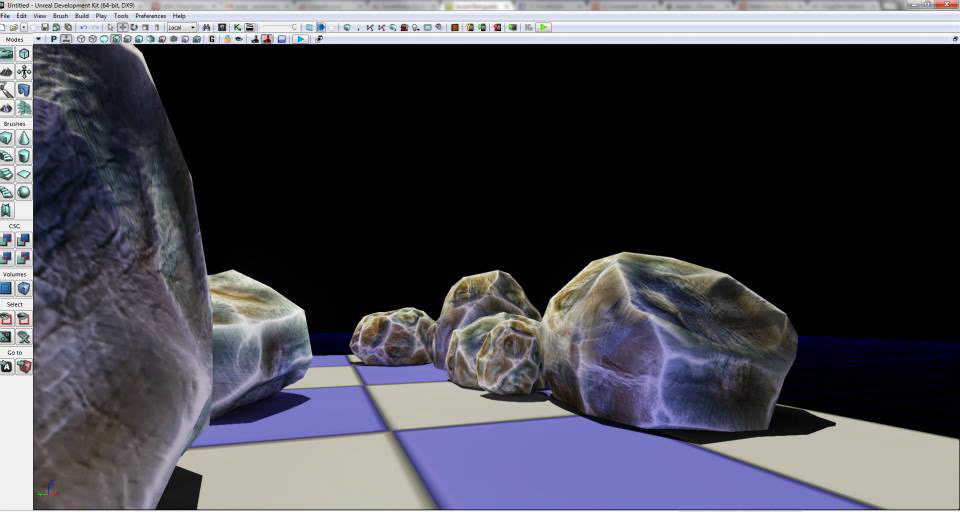Add a volume from Volumes section

pyautogui.click(x=24, y=288)
